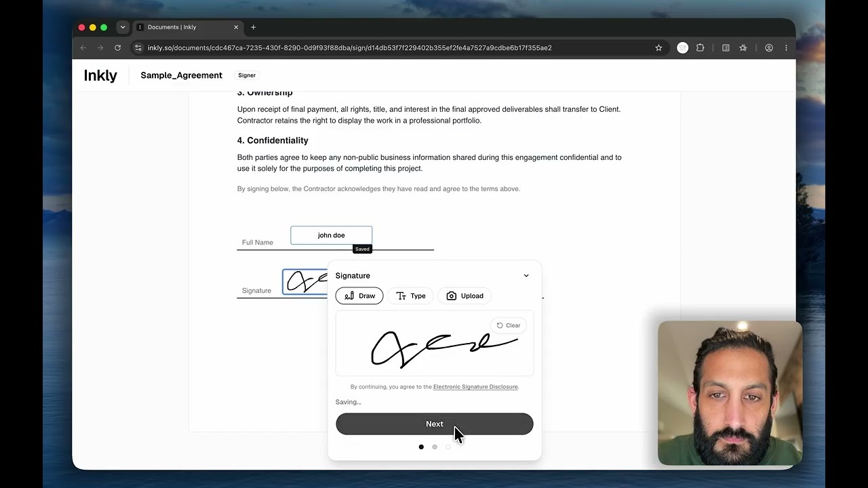This screenshot has height=488, width=868.
Task: Click the second step dot indicator
Action: (x=435, y=447)
